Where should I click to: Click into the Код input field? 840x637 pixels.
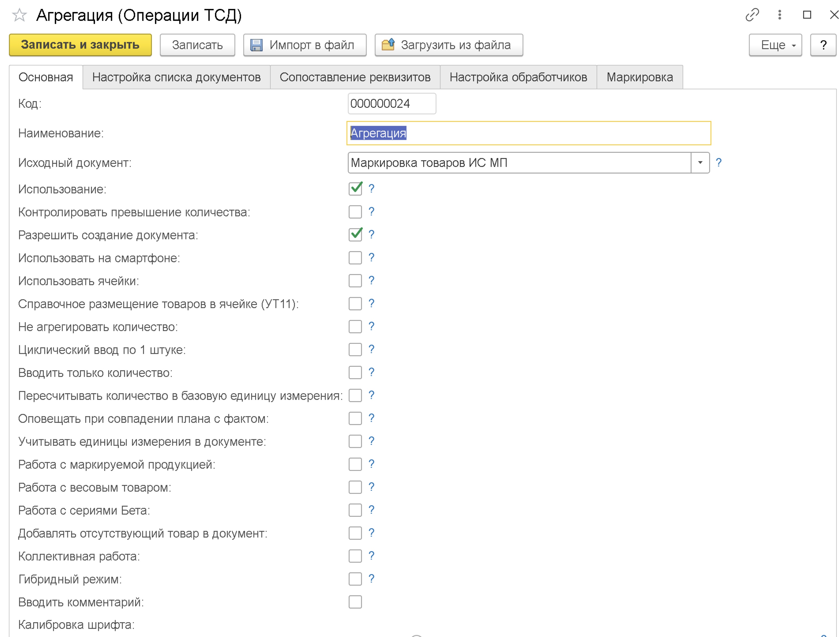(391, 103)
